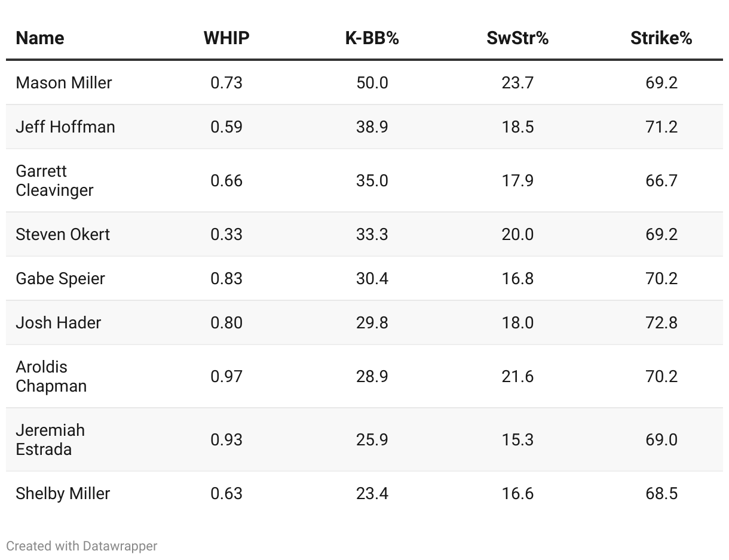
Task: Select the Aroldis Chapman name cell
Action: (x=51, y=376)
